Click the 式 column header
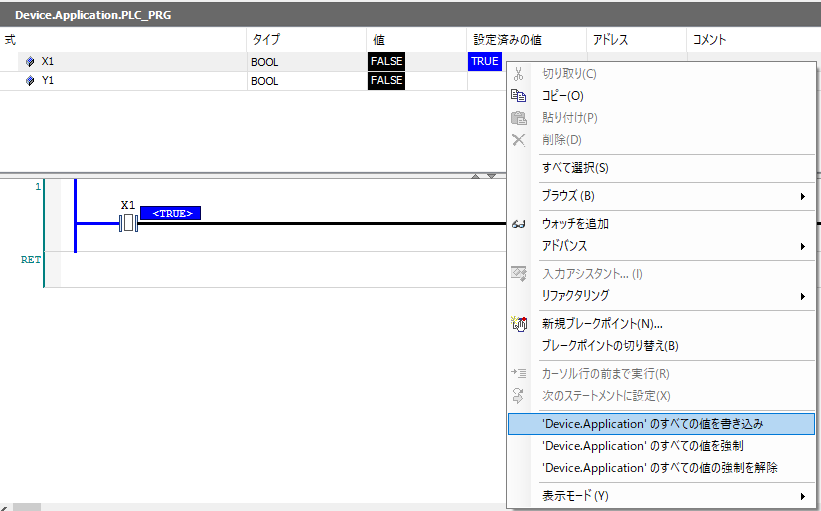The image size is (821, 511). [123, 40]
